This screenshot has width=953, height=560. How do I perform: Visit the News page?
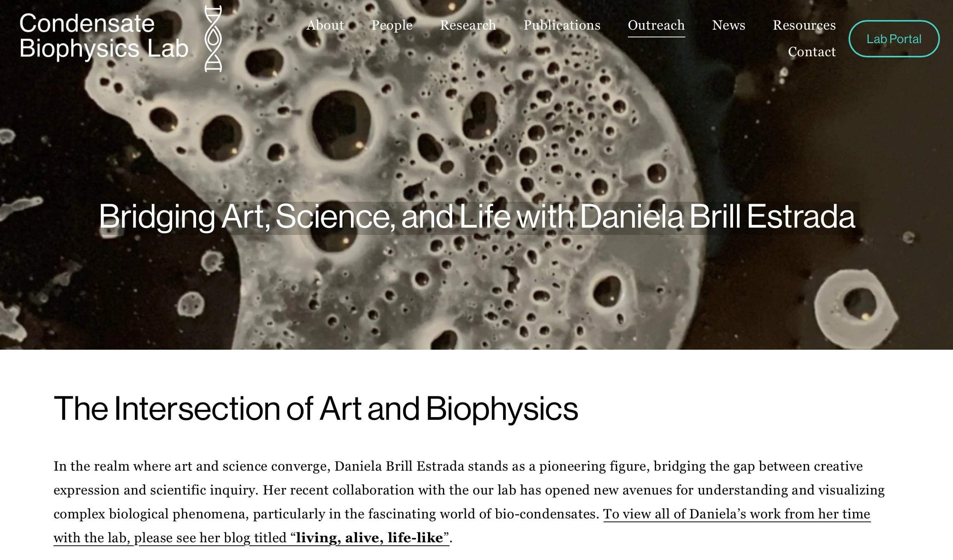pyautogui.click(x=728, y=25)
